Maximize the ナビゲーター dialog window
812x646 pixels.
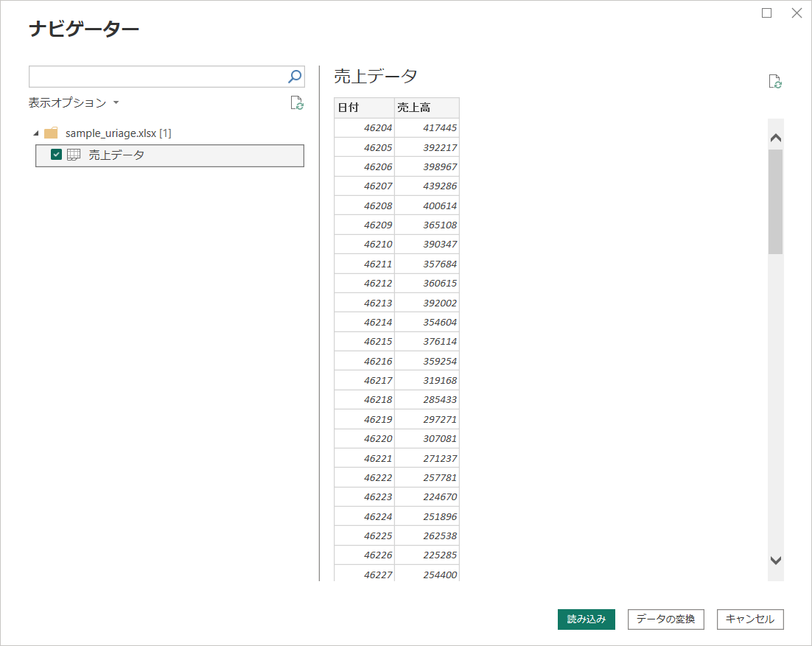(x=767, y=13)
